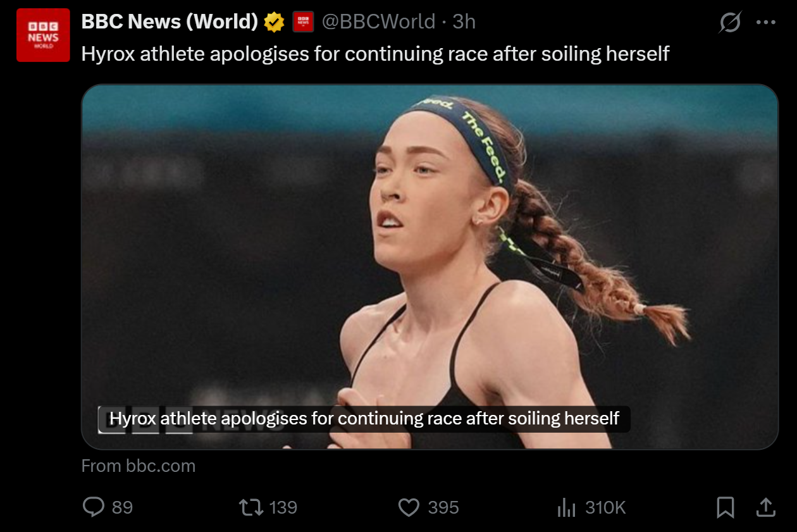This screenshot has width=797, height=532.
Task: Toggle the bookmark for this post
Action: [x=726, y=507]
